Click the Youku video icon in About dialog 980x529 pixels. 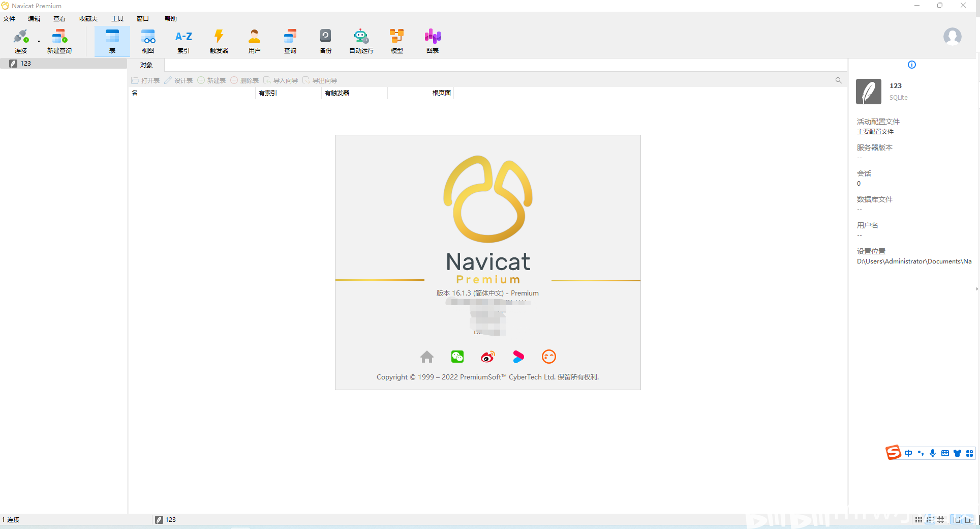pyautogui.click(x=518, y=357)
